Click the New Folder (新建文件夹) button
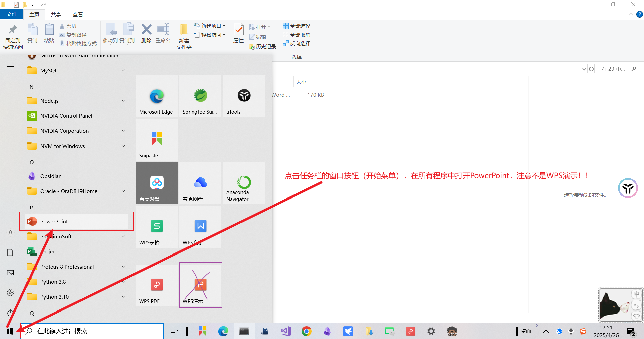This screenshot has width=644, height=339. pyautogui.click(x=184, y=36)
